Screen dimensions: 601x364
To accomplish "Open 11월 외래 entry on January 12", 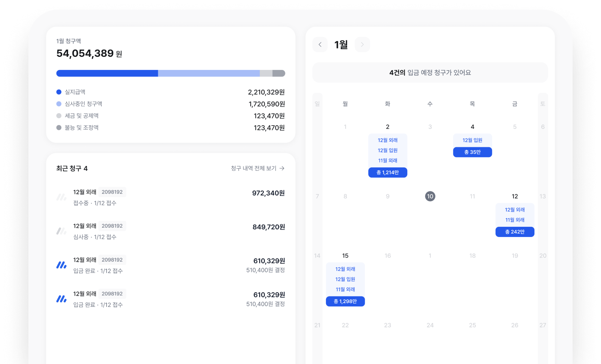I will [515, 220].
